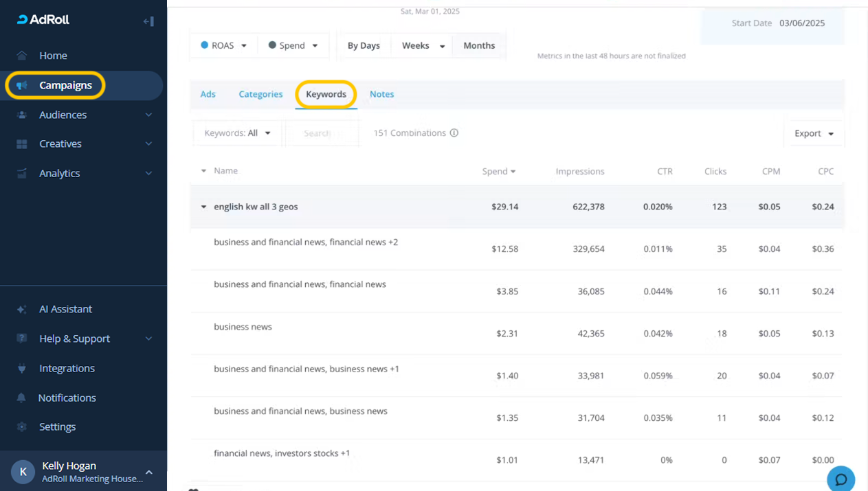Collapse the sidebar navigation panel
This screenshot has height=491, width=868.
pos(148,21)
